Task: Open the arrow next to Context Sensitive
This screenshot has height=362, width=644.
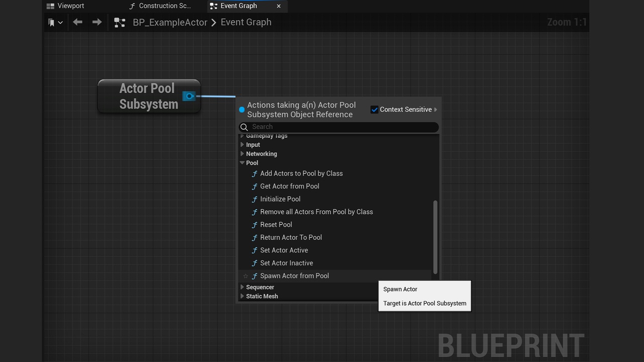Action: [x=436, y=110]
